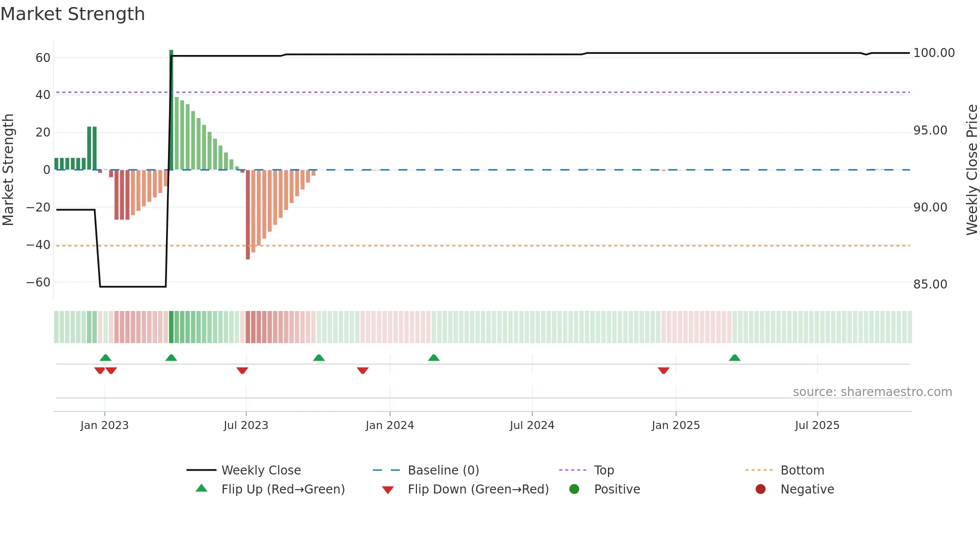The height and width of the screenshot is (551, 980).
Task: Click the Jan 2023 axis label
Action: pyautogui.click(x=104, y=425)
